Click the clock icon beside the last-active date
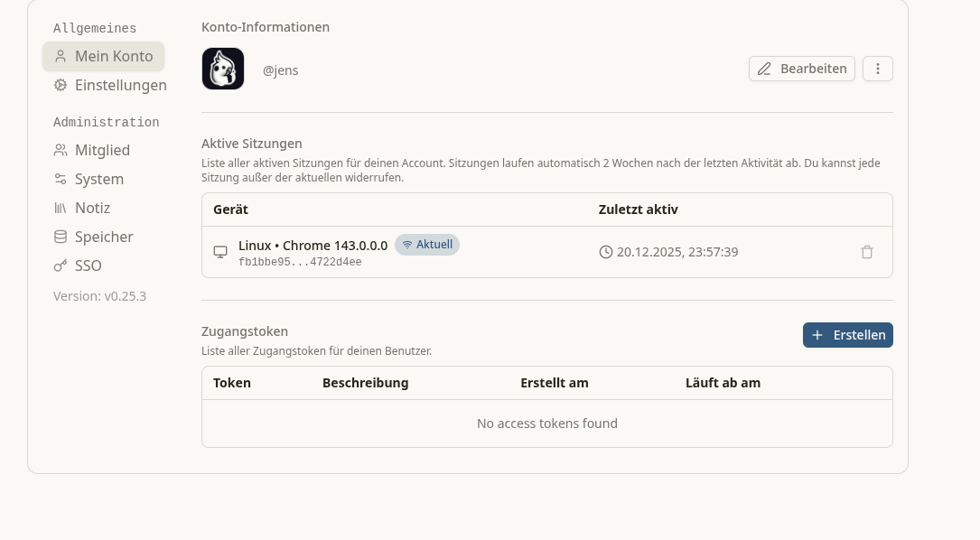Image resolution: width=980 pixels, height=540 pixels. 606,252
